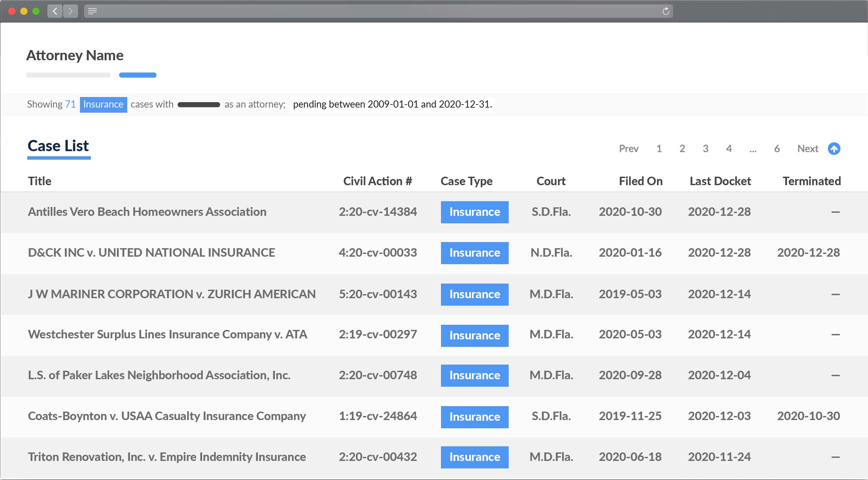Sort cases by the Terminated column
868x480 pixels.
[812, 181]
